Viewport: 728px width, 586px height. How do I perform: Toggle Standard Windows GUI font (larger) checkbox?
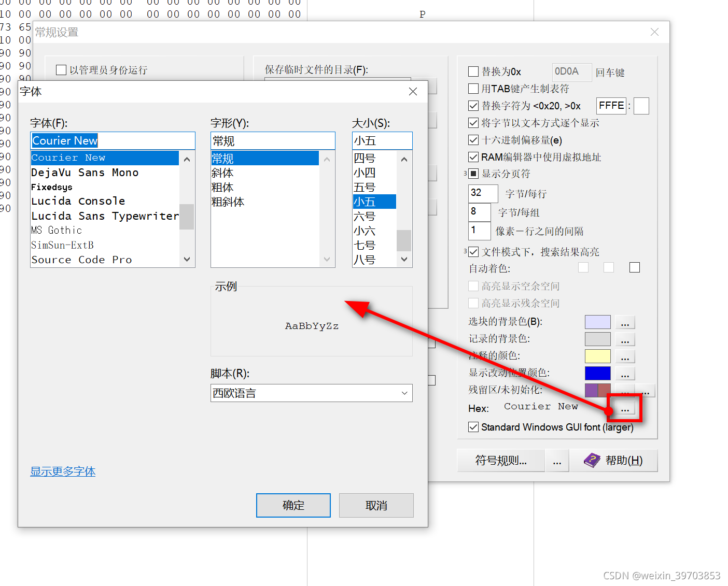coord(473,427)
